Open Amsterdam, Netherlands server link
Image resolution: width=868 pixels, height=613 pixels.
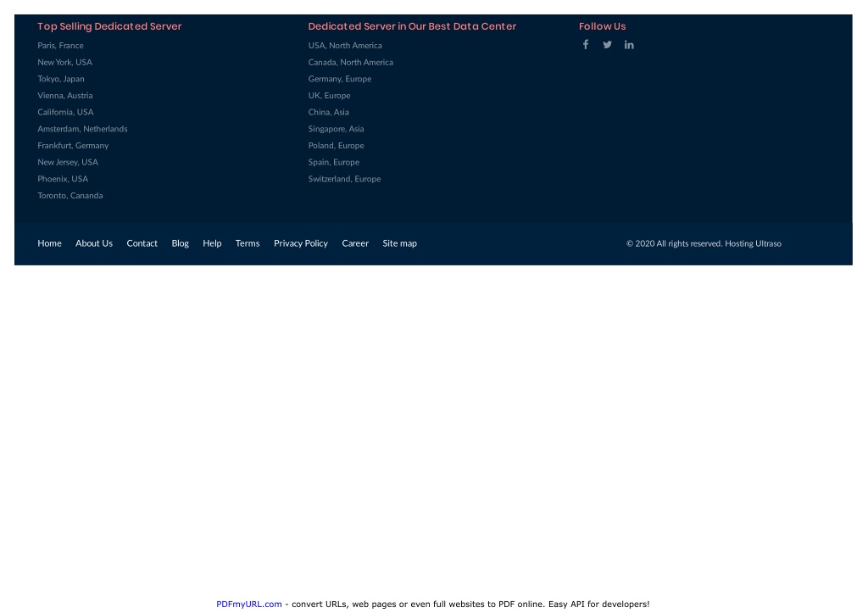(x=82, y=129)
